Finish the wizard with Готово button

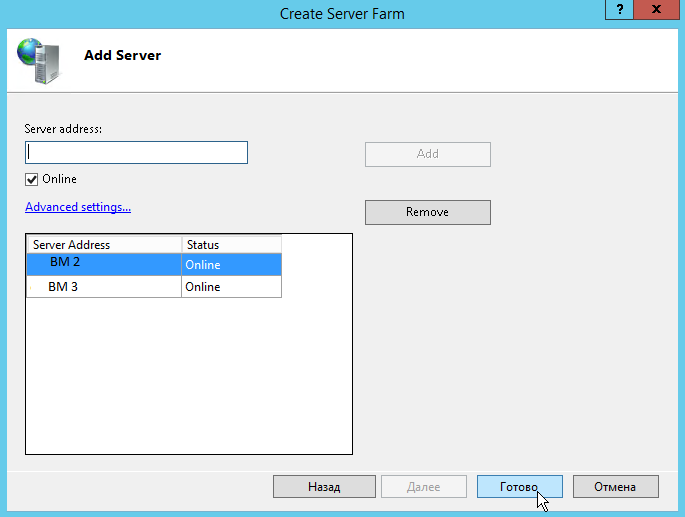click(519, 487)
